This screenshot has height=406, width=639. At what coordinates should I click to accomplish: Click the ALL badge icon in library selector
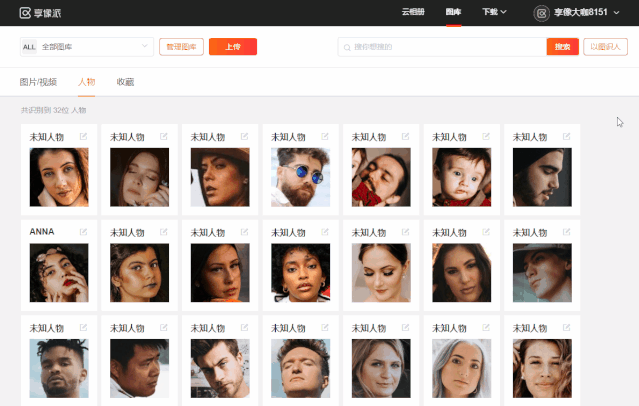(x=29, y=47)
